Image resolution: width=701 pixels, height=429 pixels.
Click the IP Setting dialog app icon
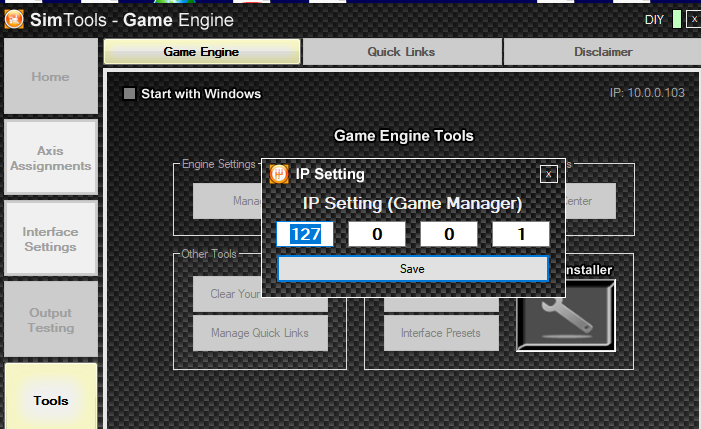pyautogui.click(x=279, y=174)
